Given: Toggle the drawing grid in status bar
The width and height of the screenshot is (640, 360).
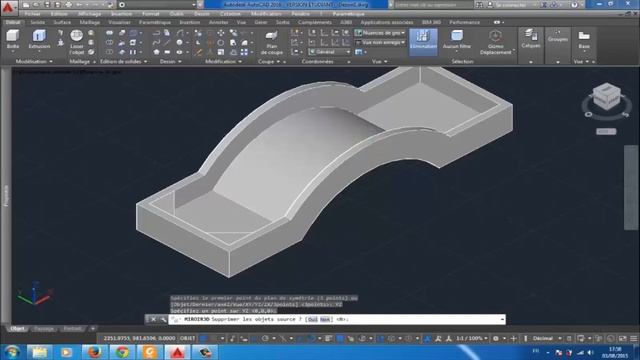Looking at the screenshot, I should pyautogui.click(x=203, y=338).
